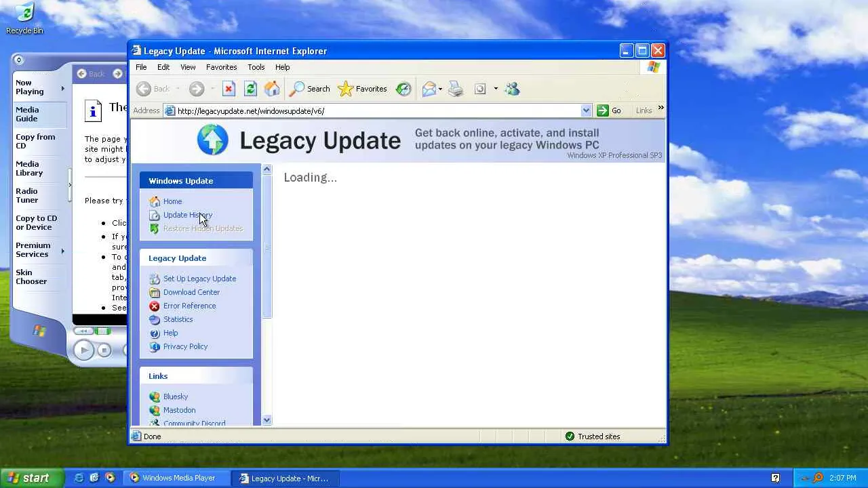Click the sidebar scroll up arrow
Image resolution: width=868 pixels, height=488 pixels.
[267, 169]
